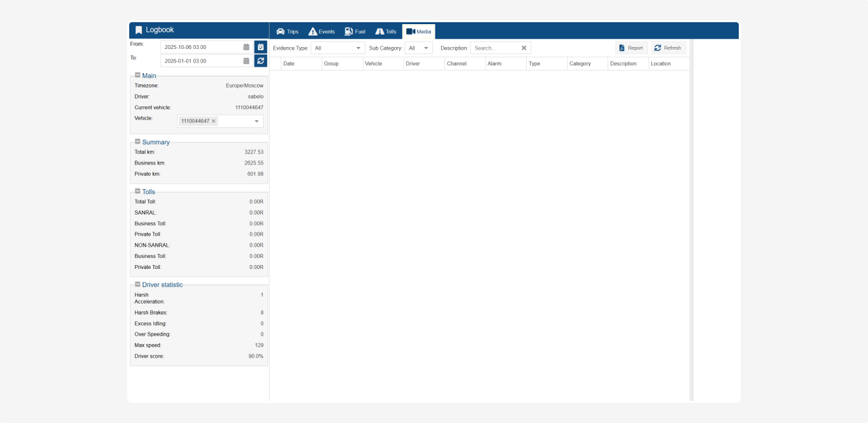Collapse the Summary section
Image resolution: width=868 pixels, height=423 pixels.
(138, 142)
